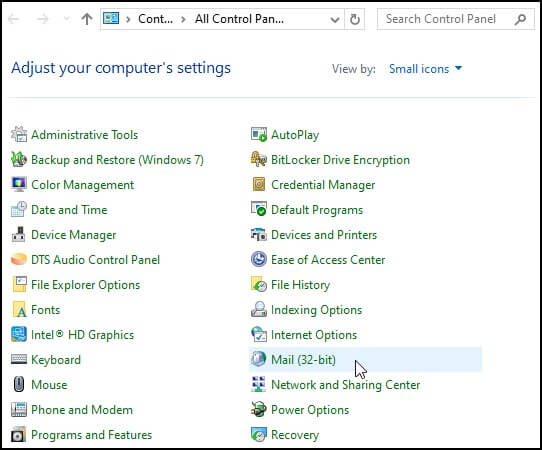Image resolution: width=542 pixels, height=450 pixels.
Task: Click the Indexing Options icon
Action: click(x=259, y=310)
